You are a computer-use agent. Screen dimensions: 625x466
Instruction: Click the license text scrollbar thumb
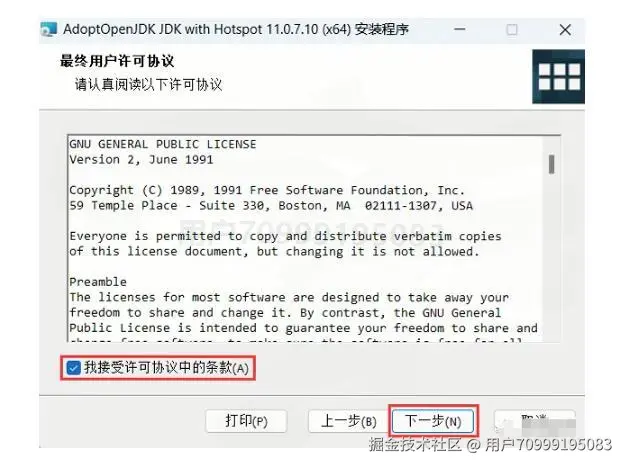point(551,164)
